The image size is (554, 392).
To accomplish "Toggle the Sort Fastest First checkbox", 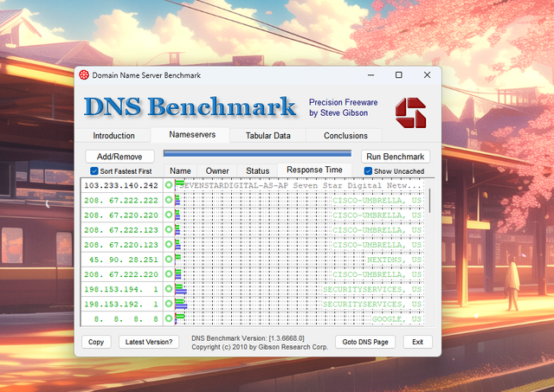I will coord(94,171).
